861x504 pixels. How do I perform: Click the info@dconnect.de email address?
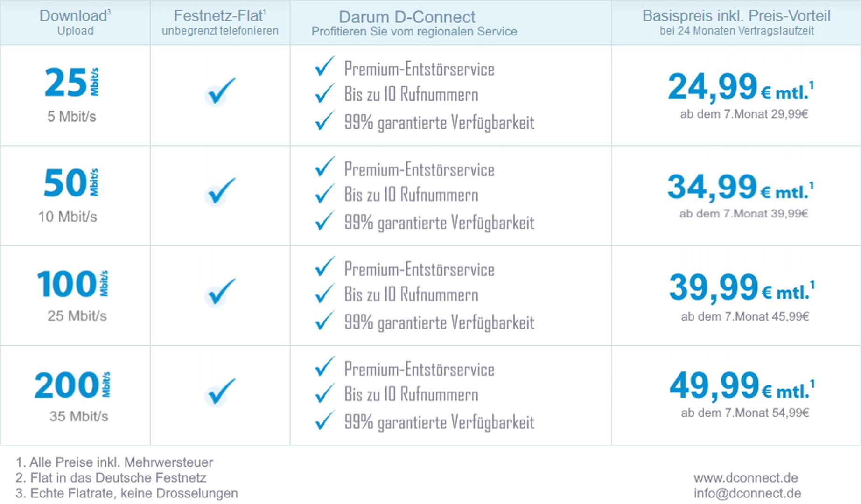pos(747,493)
